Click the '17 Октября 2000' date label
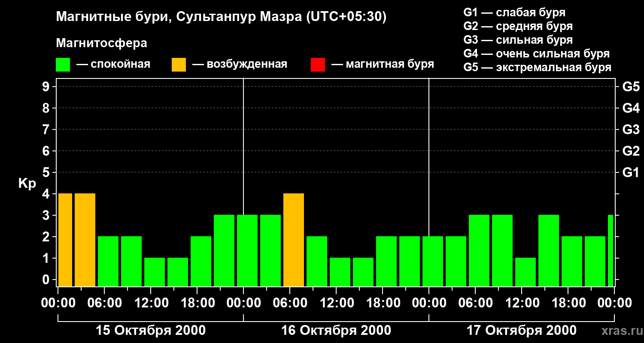 522,331
